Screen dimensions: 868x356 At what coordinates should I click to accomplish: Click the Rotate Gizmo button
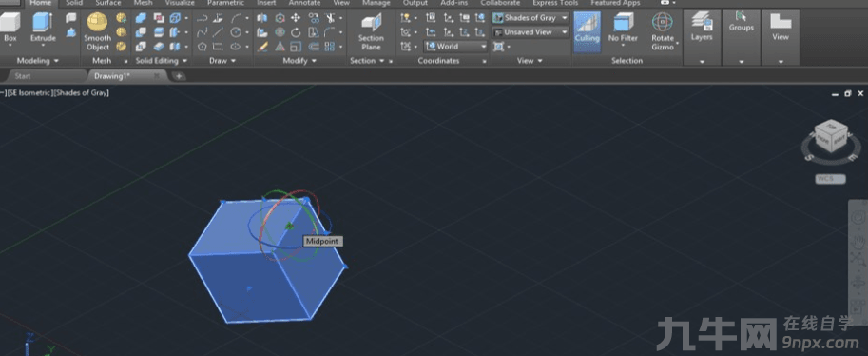662,31
